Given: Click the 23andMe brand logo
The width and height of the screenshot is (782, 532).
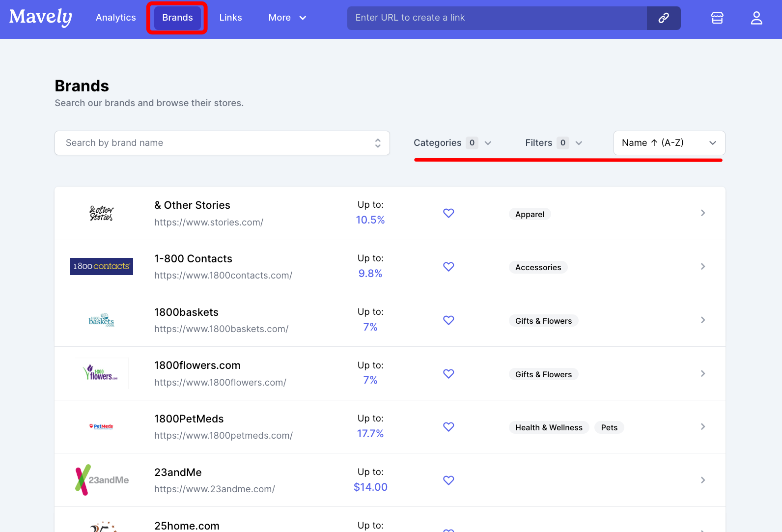Looking at the screenshot, I should pyautogui.click(x=102, y=480).
